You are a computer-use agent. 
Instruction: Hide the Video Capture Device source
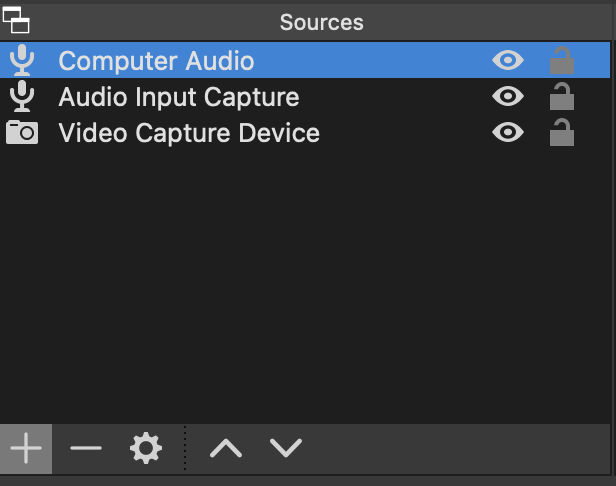[x=508, y=132]
